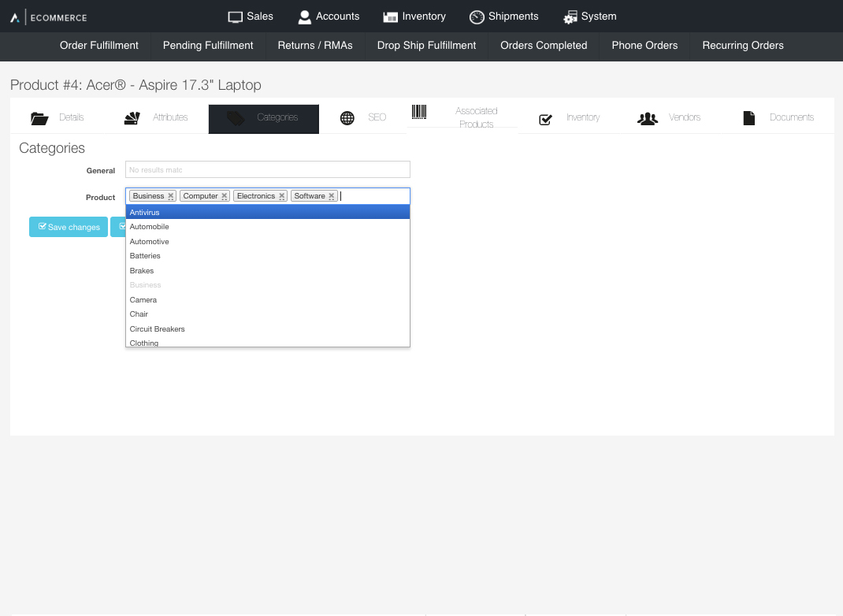Click the Details folder icon
Screen dimensions: 843x616
[39, 118]
